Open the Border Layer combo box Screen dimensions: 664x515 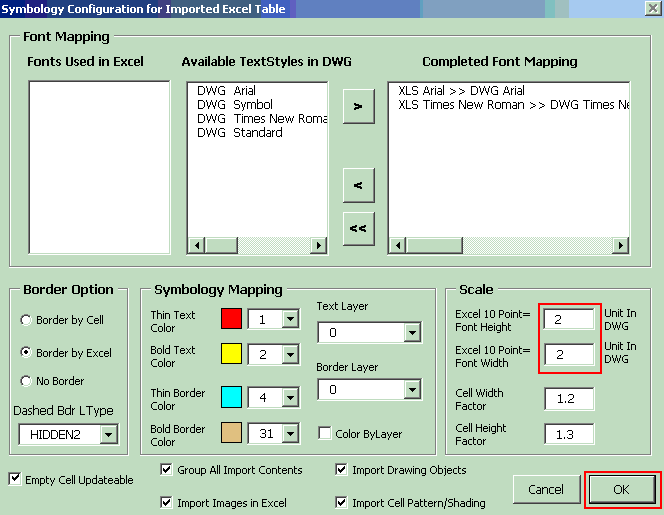tap(412, 389)
